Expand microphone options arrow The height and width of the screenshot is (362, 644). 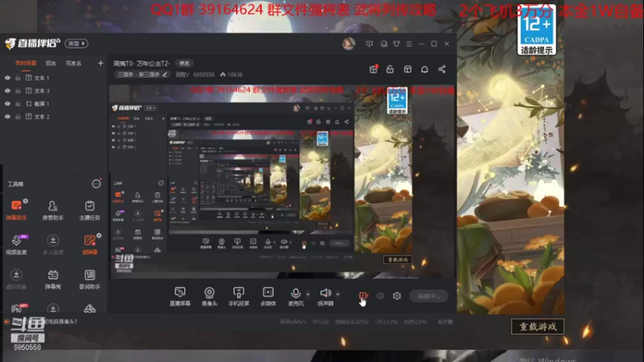(308, 294)
